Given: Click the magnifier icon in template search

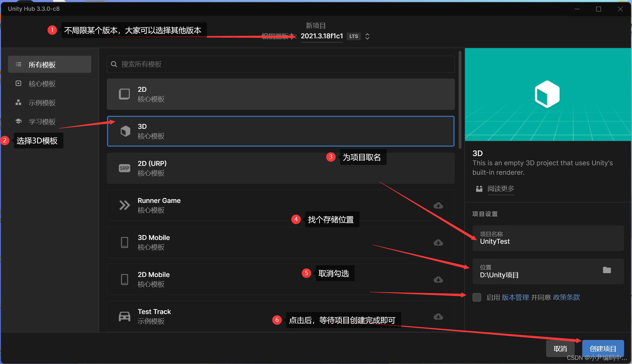Looking at the screenshot, I should (x=114, y=64).
